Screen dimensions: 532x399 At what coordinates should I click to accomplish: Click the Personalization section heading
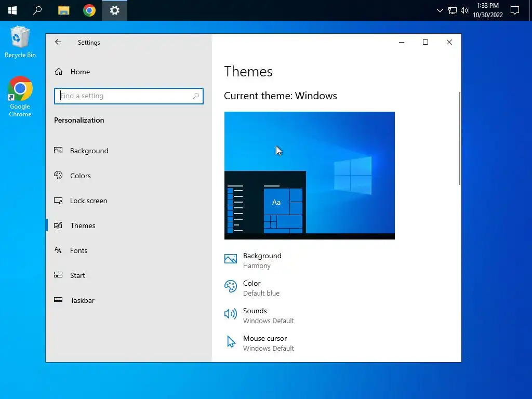point(79,120)
